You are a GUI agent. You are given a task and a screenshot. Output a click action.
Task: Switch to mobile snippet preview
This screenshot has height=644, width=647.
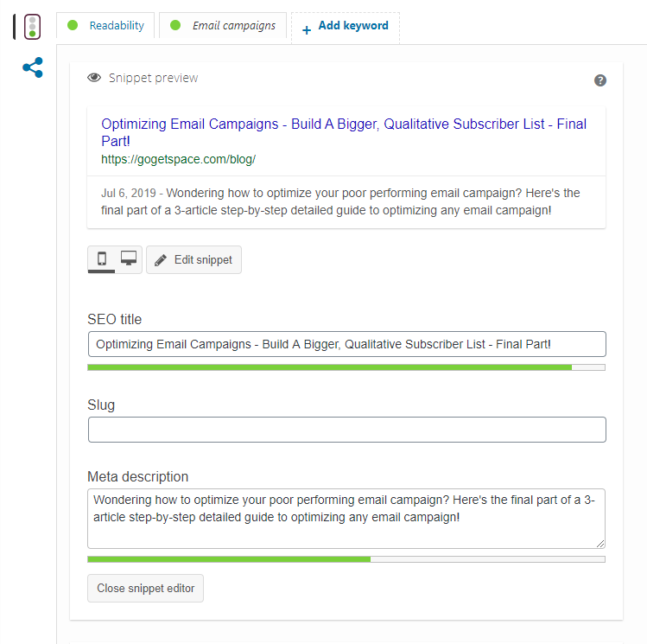pyautogui.click(x=102, y=258)
